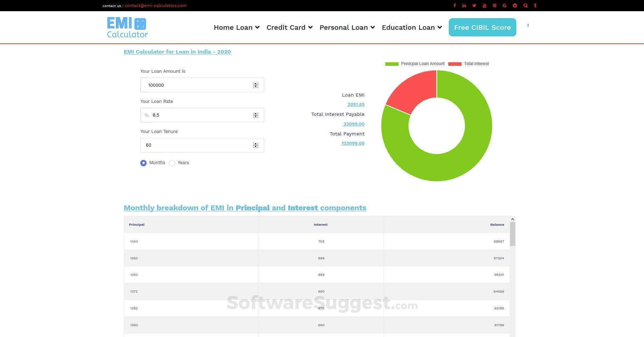Open the Quora icon

(x=525, y=5)
